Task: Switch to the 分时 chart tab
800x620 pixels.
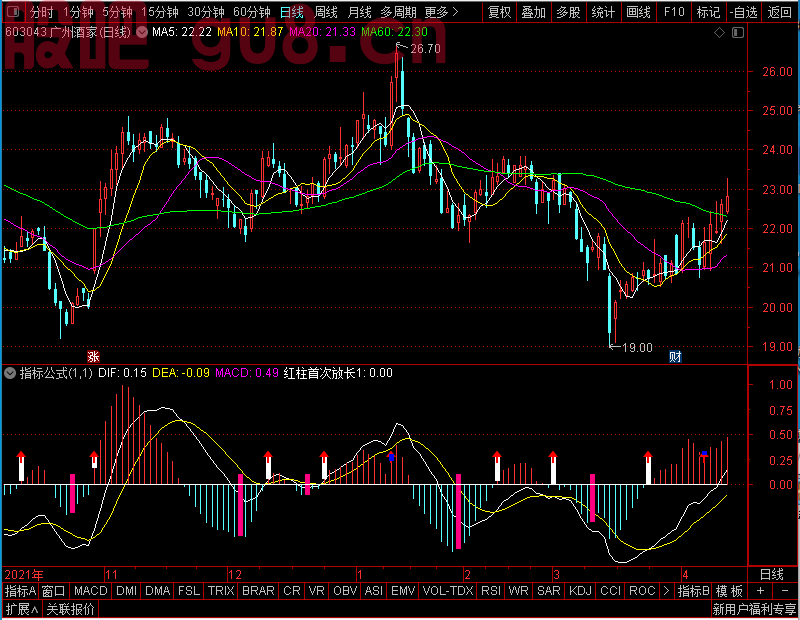Action: [41, 12]
